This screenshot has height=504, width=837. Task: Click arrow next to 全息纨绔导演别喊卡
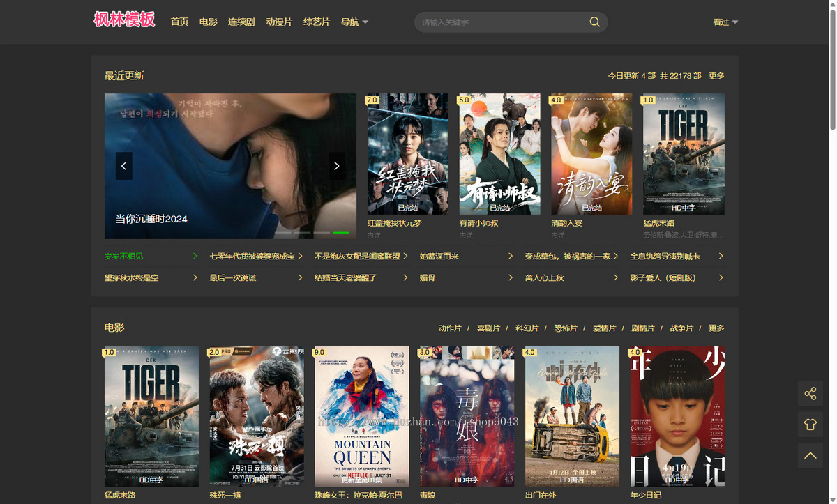[721, 257]
